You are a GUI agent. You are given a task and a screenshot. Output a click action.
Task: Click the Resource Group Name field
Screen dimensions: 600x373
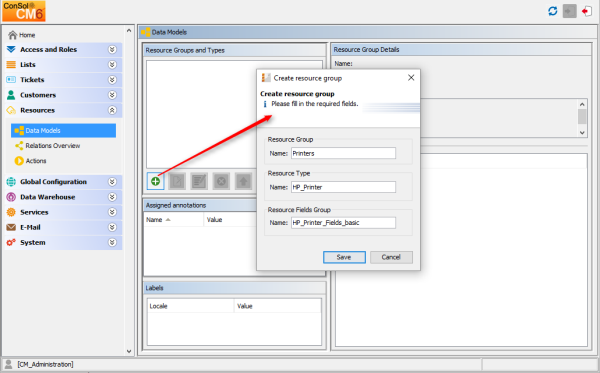(x=343, y=153)
